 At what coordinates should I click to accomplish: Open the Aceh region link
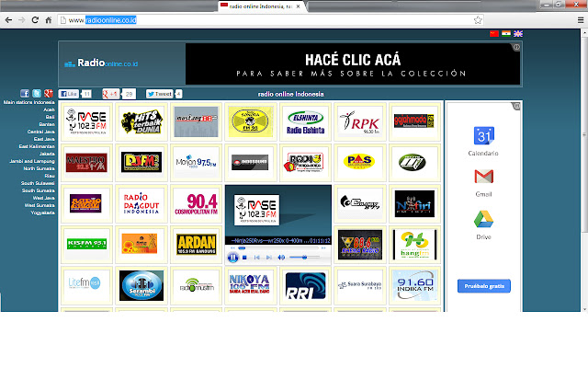49,109
